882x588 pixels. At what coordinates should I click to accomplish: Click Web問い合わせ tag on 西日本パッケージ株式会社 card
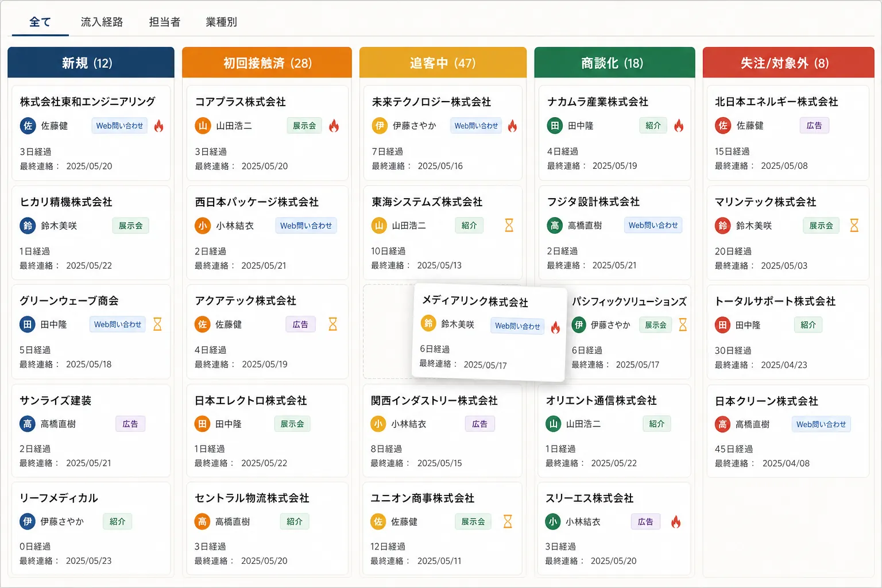point(306,226)
